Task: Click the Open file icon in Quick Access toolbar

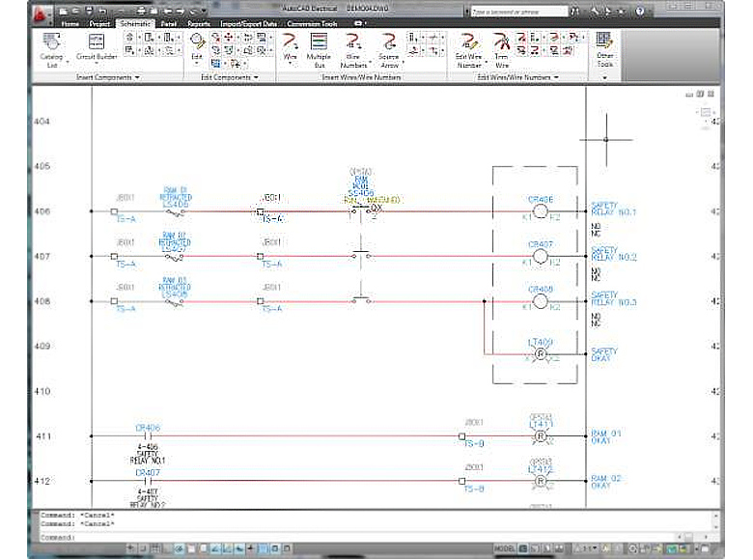Action: pos(75,11)
